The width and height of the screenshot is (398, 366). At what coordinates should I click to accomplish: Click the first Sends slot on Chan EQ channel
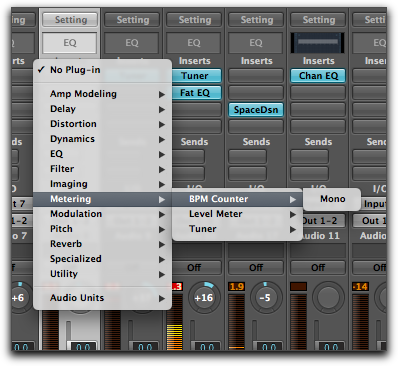[310, 157]
